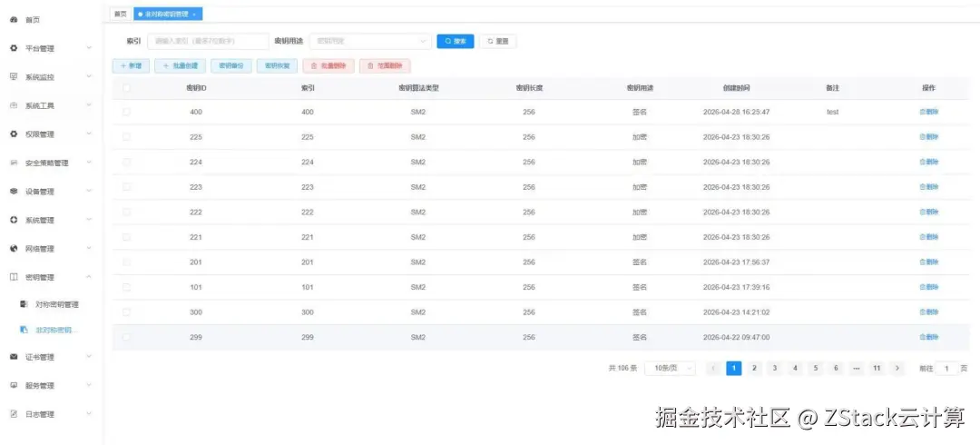Click pagination ellipsis for more pages
Viewport: 980px width, 445px height.
[x=857, y=369]
